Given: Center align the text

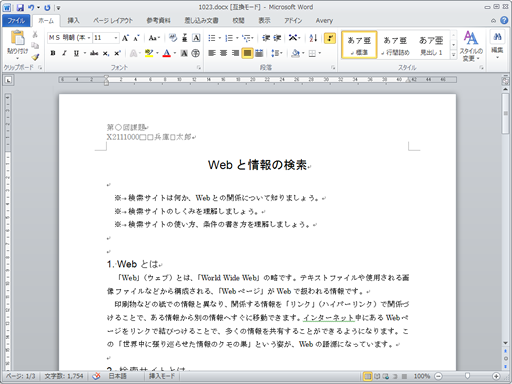Looking at the screenshot, I should click(224, 53).
